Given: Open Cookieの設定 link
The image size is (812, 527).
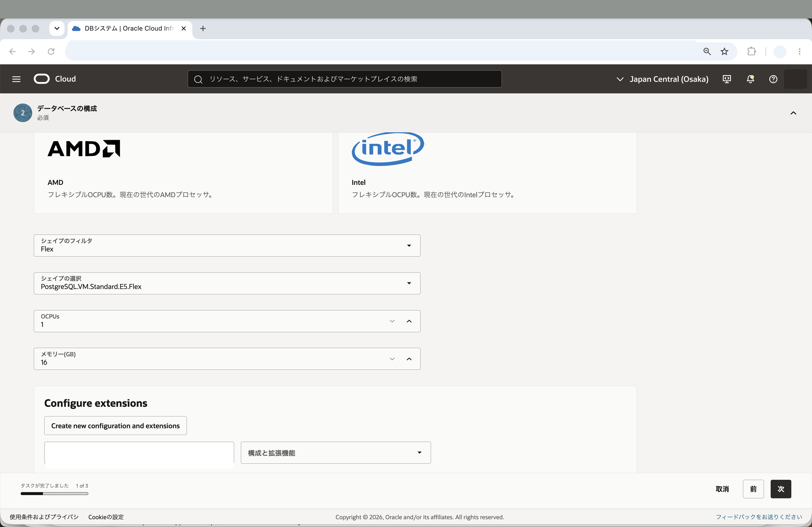Looking at the screenshot, I should pos(106,517).
